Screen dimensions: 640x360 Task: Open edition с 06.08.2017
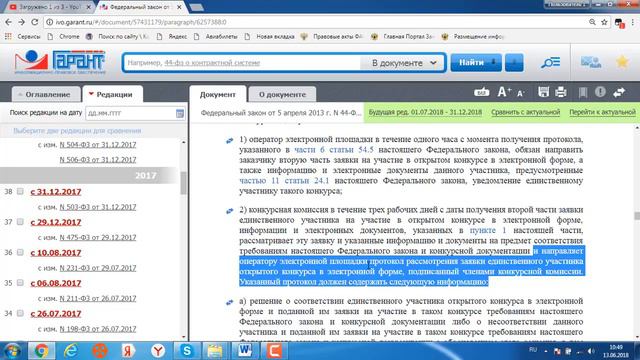pyautogui.click(x=56, y=283)
